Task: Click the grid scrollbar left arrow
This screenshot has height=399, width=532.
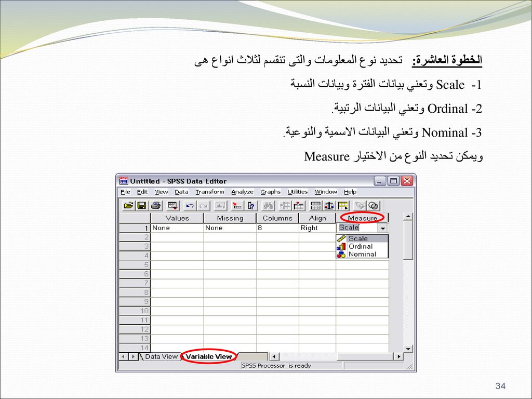Action: click(x=273, y=356)
